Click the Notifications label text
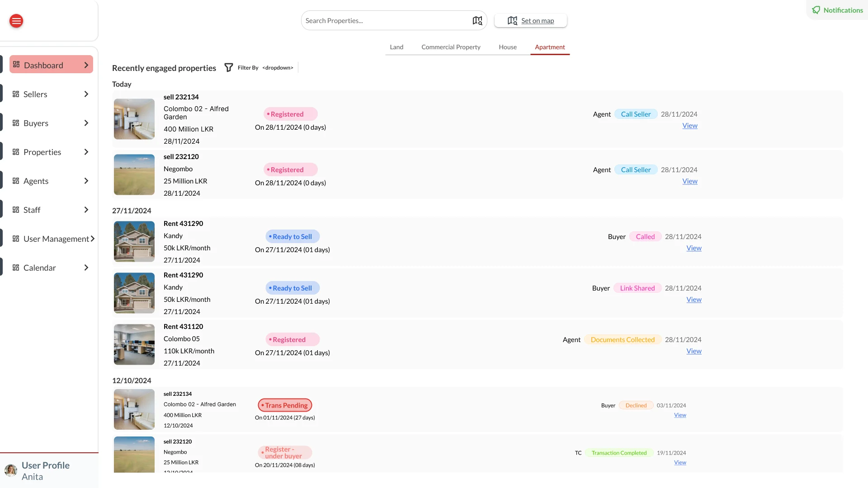868x488 pixels. pyautogui.click(x=843, y=10)
